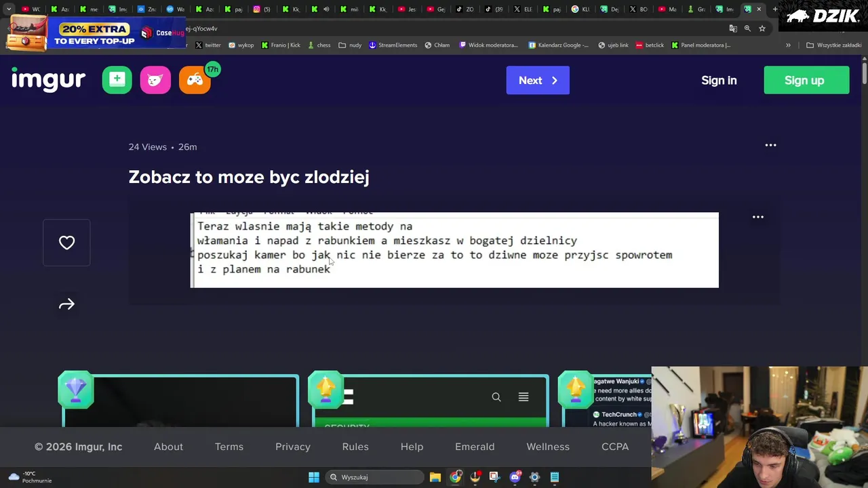Viewport: 868px width, 488px height.
Task: Click the hamburger menu inside the middle thumbnail
Action: pos(524,397)
